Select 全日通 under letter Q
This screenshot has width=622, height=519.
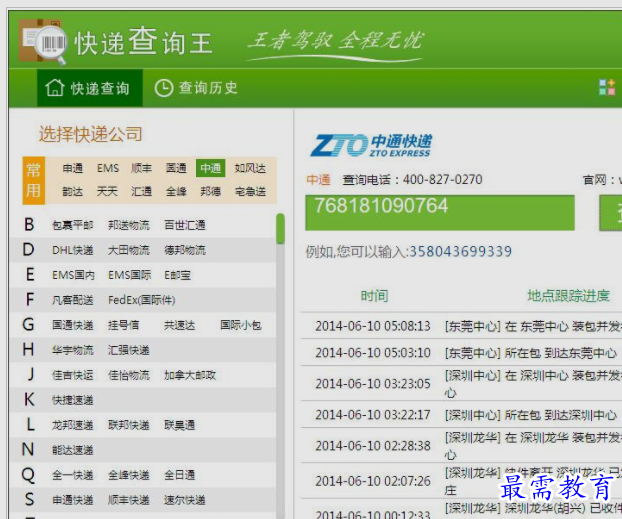[x=180, y=475]
